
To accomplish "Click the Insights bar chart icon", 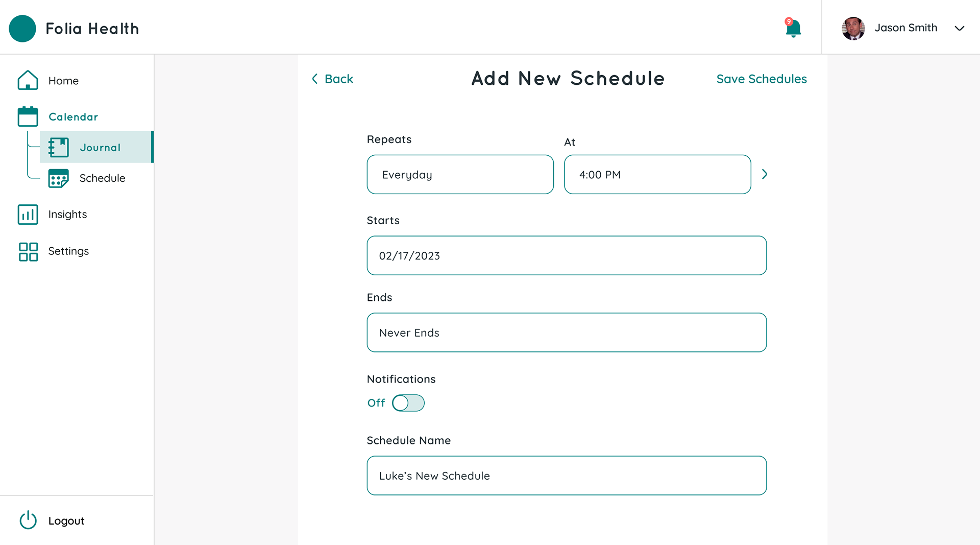I will (28, 215).
